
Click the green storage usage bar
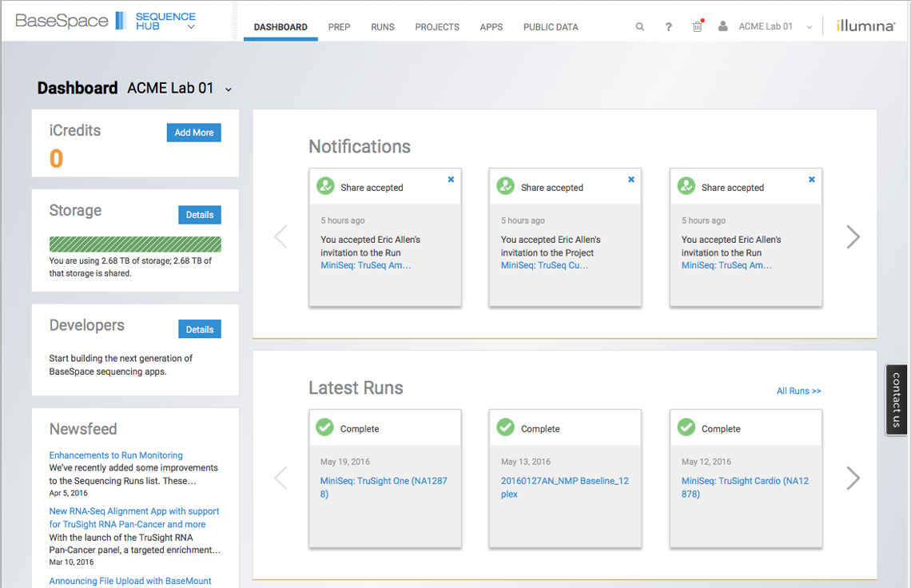[x=135, y=244]
